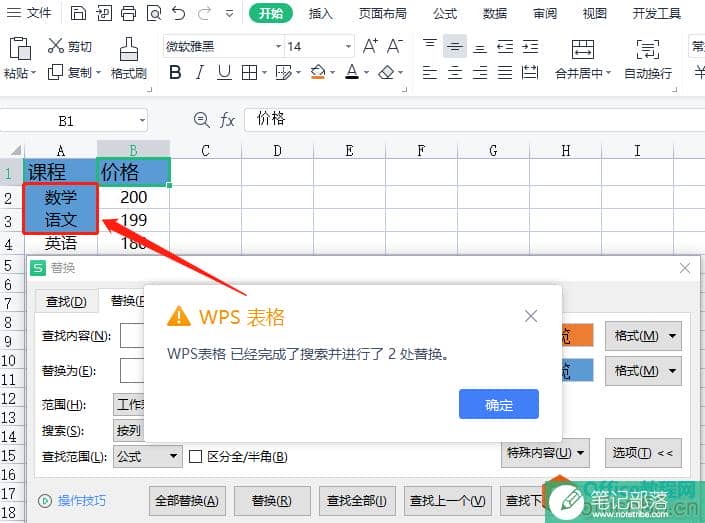Viewport: 705px width, 523px height.
Task: Click the 剪切 scissors icon
Action: [x=56, y=45]
